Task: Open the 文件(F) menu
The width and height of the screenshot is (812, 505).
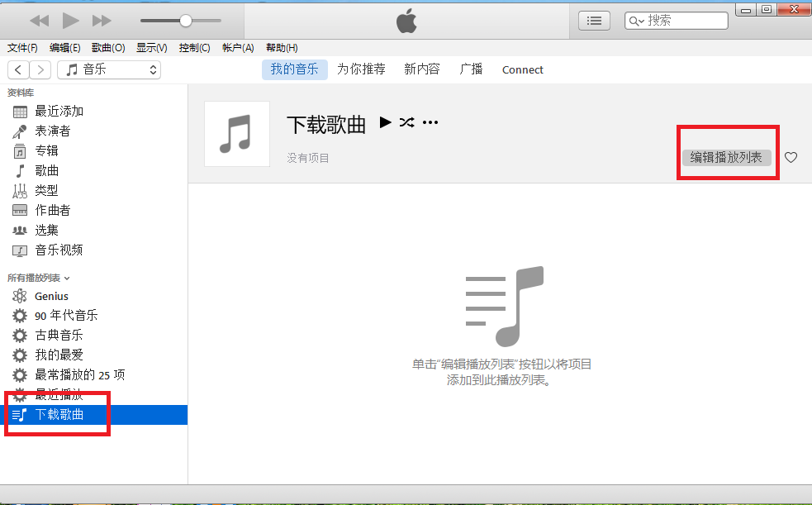Action: point(22,48)
